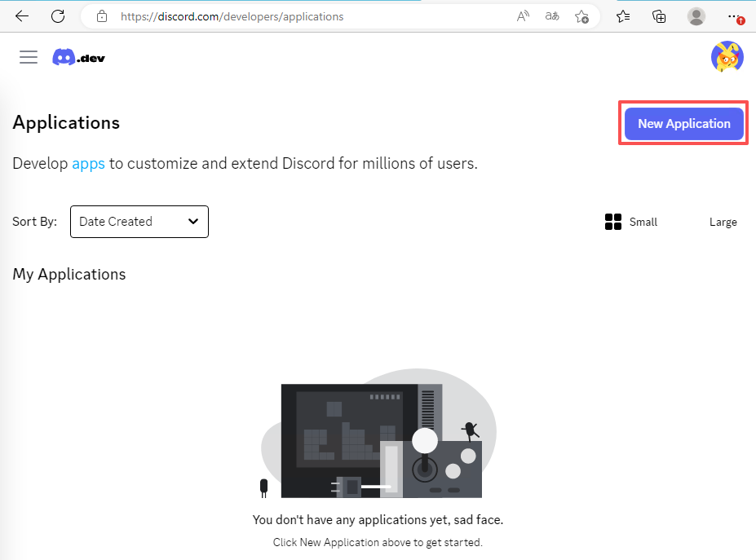Open the user avatar menu
This screenshot has height=560, width=756.
727,56
